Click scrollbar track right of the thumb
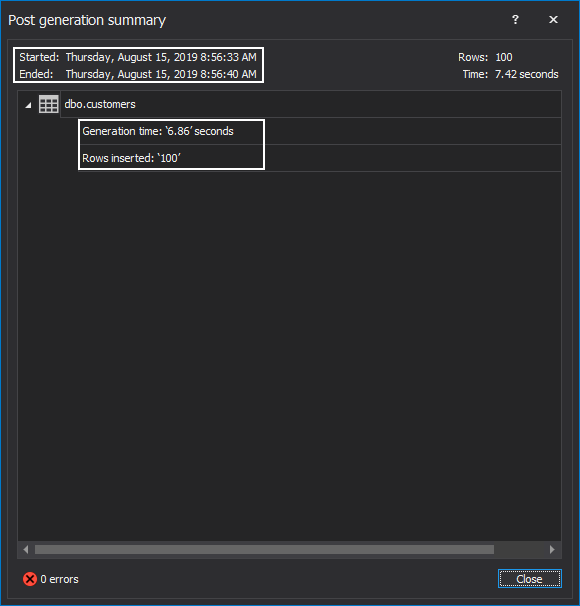The width and height of the screenshot is (580, 606). [x=520, y=549]
